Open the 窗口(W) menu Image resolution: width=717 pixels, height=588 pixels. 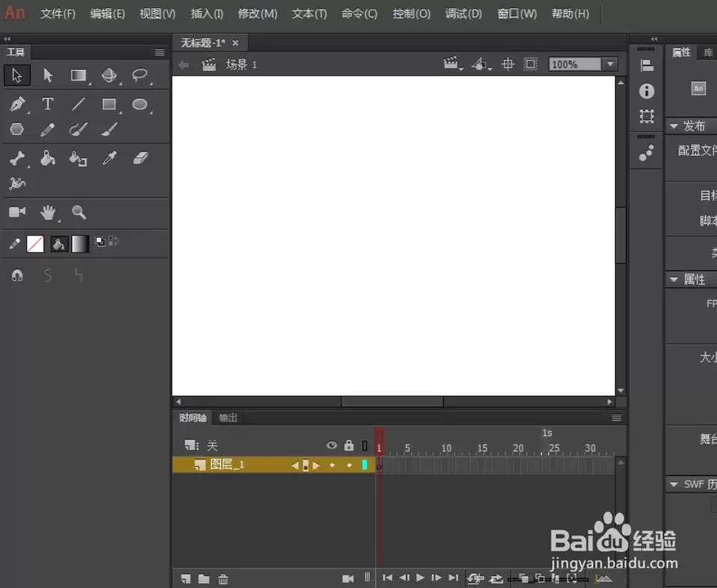(x=517, y=14)
